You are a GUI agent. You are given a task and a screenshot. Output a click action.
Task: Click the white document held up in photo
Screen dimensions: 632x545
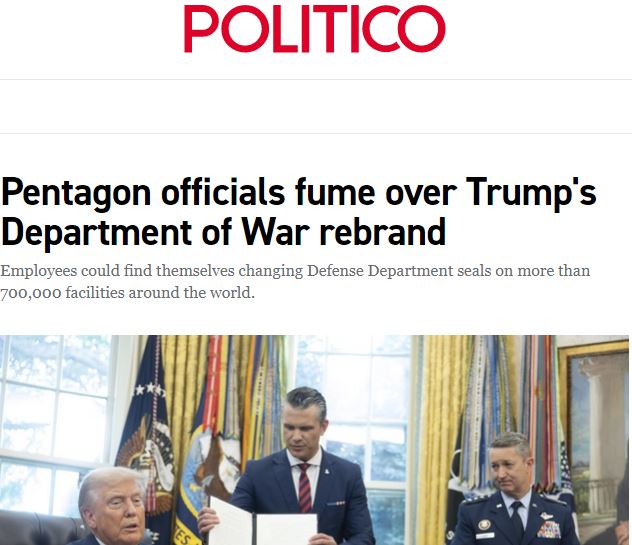262,524
